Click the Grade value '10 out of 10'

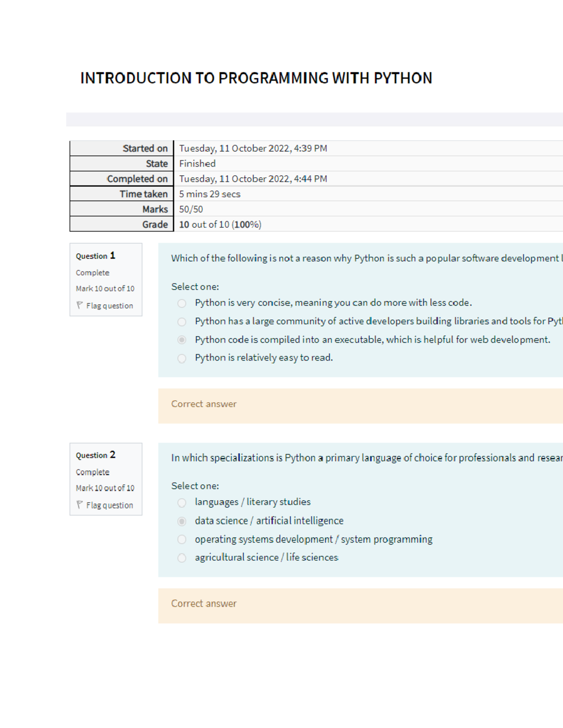tap(220, 225)
